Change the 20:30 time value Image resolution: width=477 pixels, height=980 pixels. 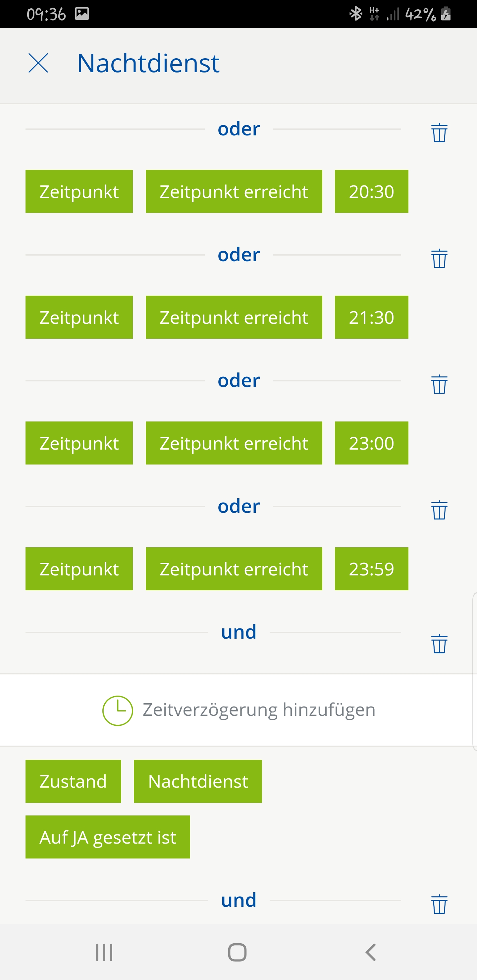pos(371,191)
